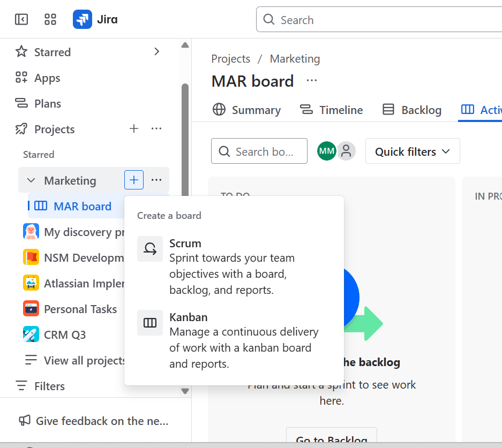Click the Filters sidebar icon

point(21,385)
